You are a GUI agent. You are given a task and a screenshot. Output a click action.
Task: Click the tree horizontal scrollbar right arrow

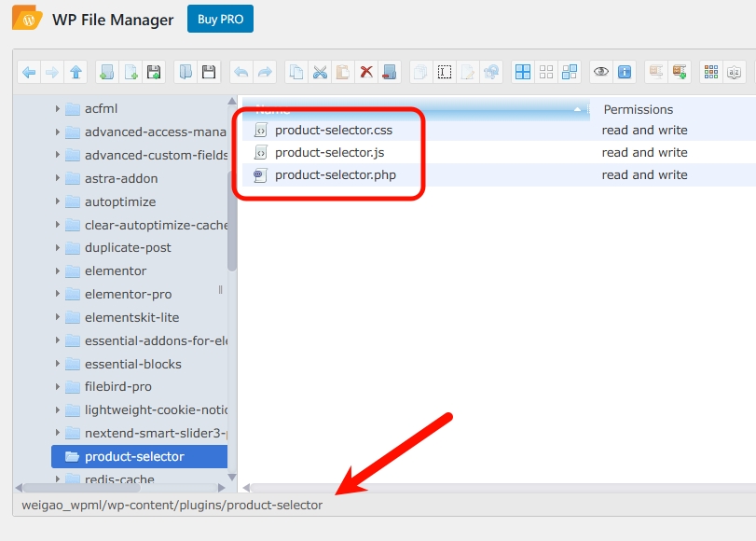[x=221, y=488]
